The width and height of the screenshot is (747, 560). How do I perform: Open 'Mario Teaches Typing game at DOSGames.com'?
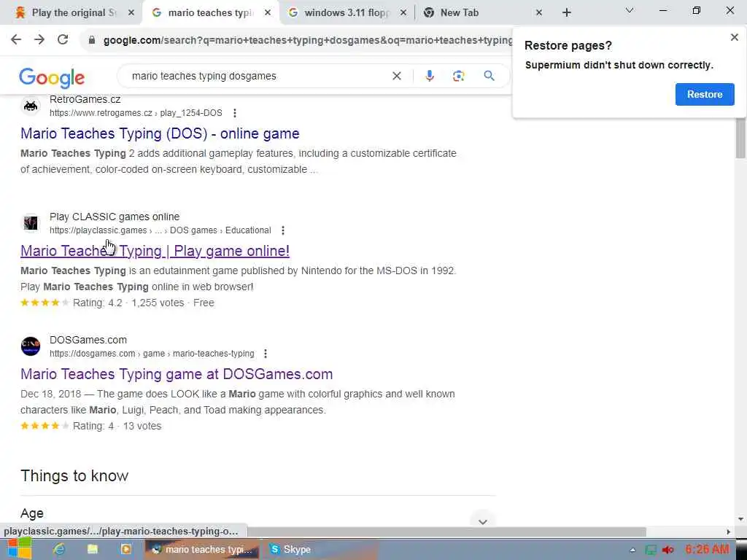point(177,374)
